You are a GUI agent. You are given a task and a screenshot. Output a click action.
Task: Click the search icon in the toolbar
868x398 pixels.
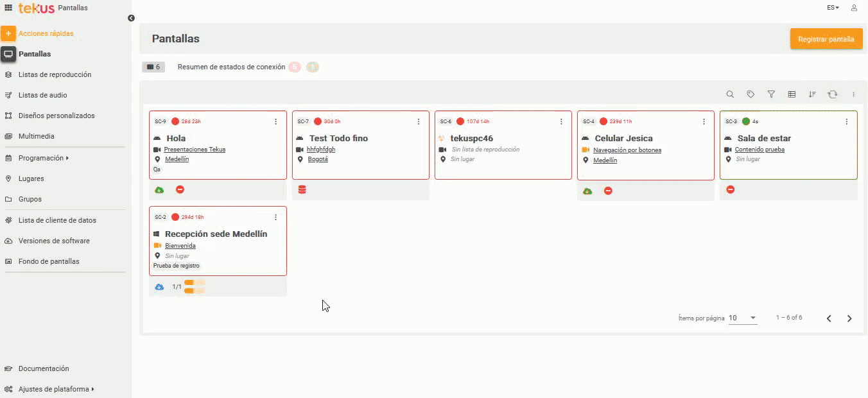[730, 94]
